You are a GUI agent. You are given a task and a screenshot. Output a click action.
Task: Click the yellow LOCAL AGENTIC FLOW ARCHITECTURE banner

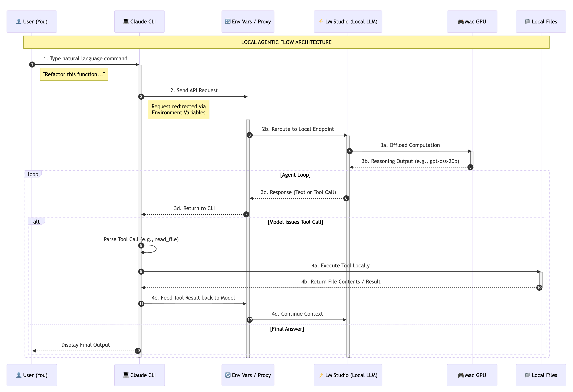pyautogui.click(x=286, y=42)
